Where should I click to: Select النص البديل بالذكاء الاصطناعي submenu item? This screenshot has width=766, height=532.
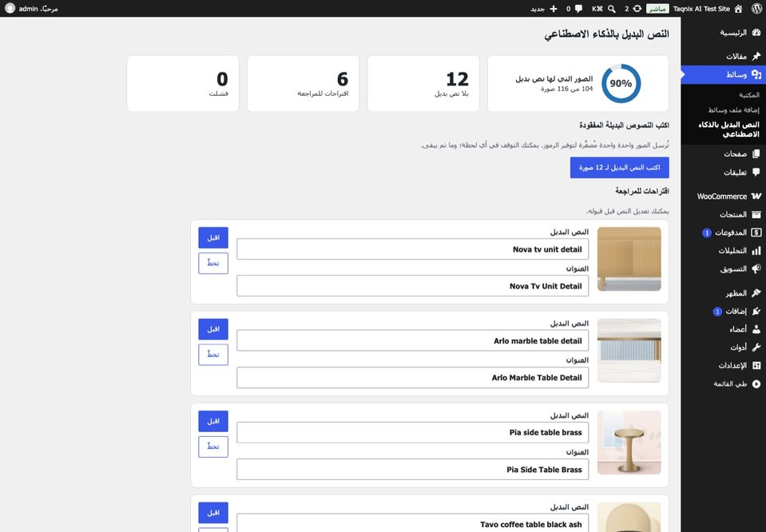(728, 129)
